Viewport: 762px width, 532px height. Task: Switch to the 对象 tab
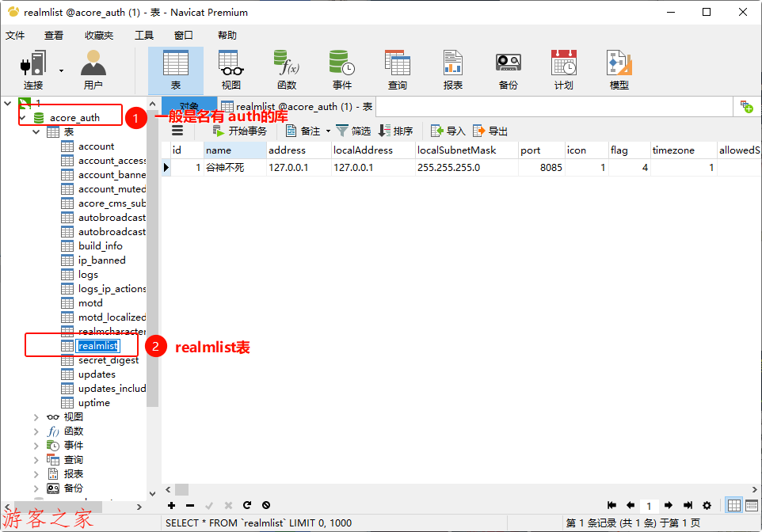point(189,107)
